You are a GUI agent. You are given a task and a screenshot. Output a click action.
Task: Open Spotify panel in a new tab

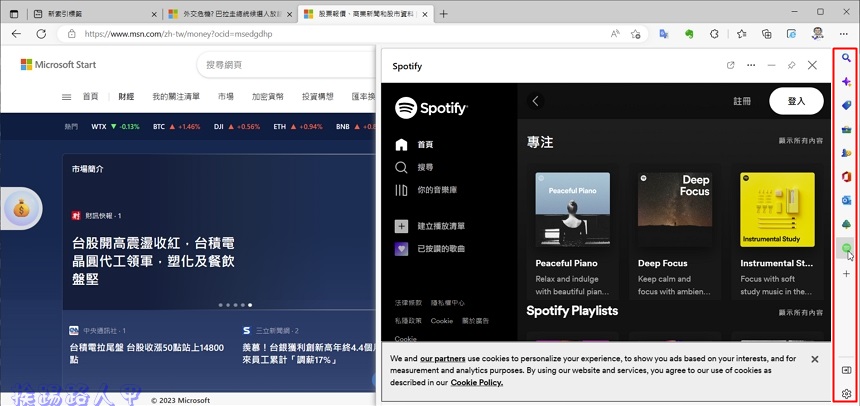(x=731, y=66)
